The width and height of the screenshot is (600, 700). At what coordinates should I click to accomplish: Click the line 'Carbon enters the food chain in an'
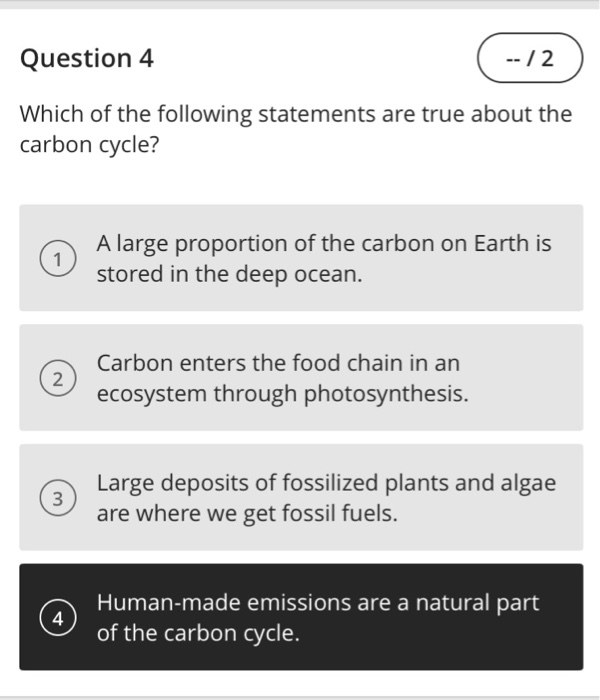[x=278, y=363]
